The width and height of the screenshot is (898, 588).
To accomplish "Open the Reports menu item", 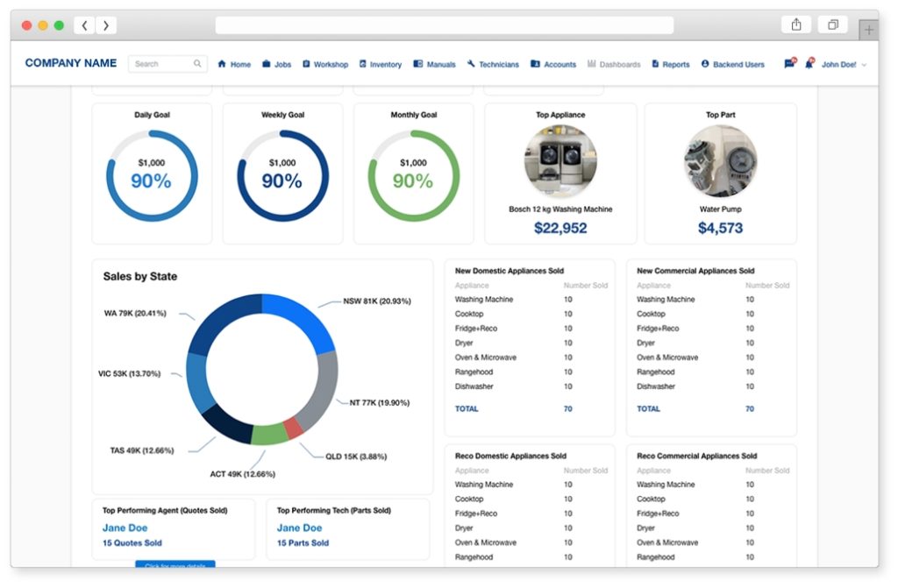I will point(671,63).
